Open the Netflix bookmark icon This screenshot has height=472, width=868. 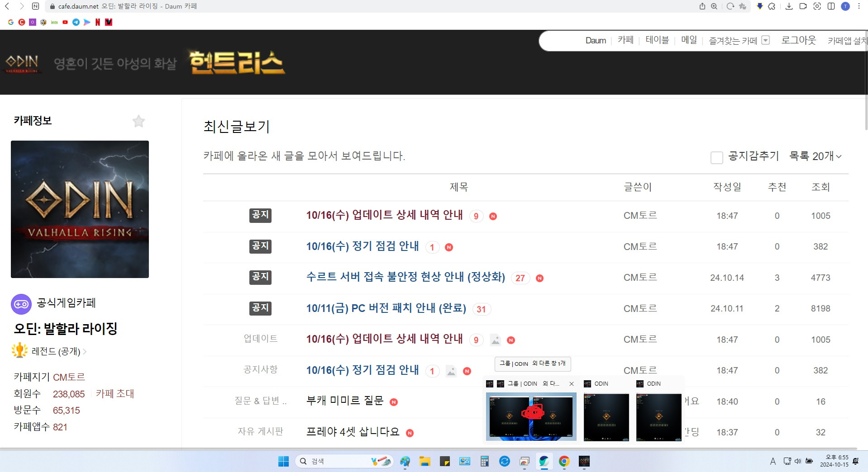pos(98,22)
